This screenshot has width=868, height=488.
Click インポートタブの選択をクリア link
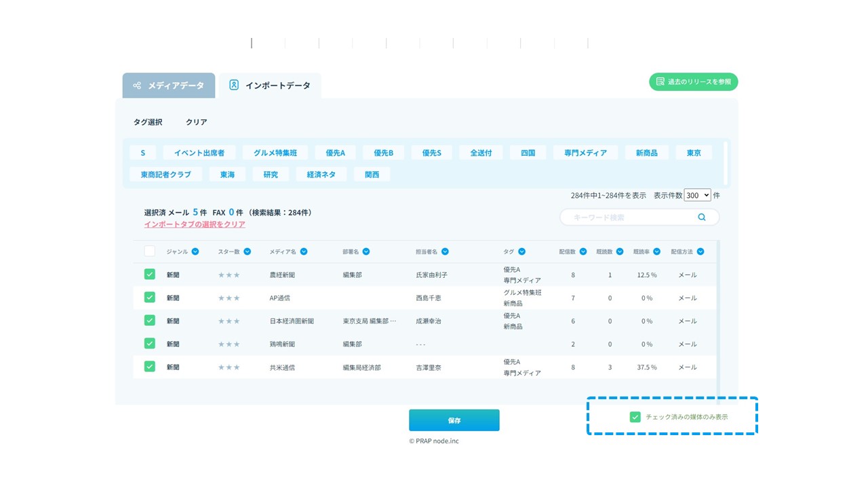click(195, 224)
